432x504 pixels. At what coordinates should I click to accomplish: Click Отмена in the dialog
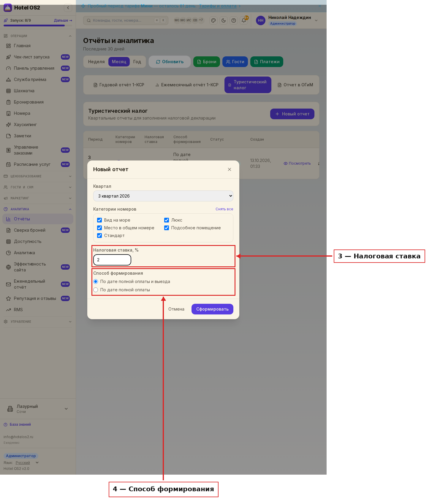pyautogui.click(x=176, y=309)
